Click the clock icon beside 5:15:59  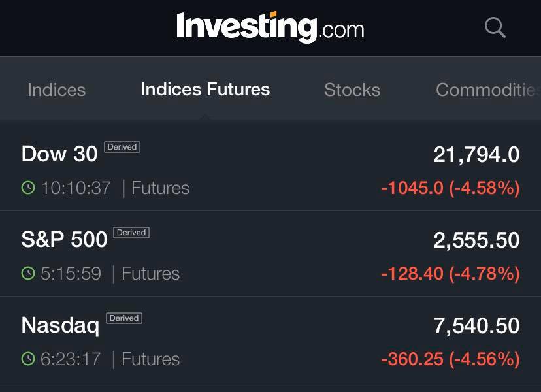28,273
